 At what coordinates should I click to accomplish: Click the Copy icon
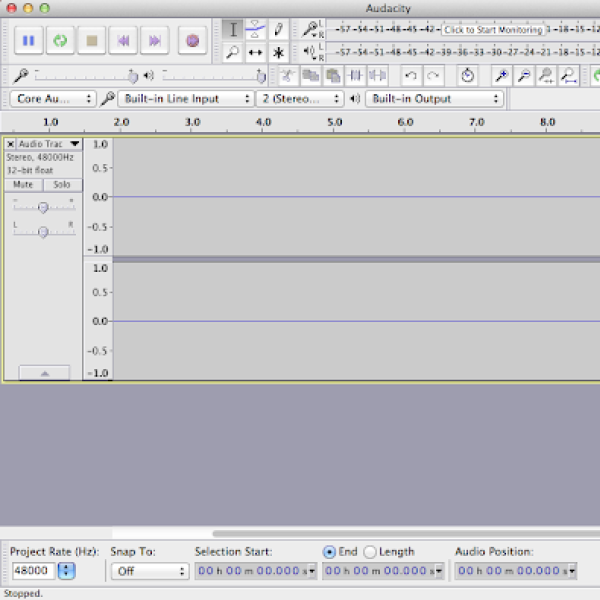(x=310, y=76)
